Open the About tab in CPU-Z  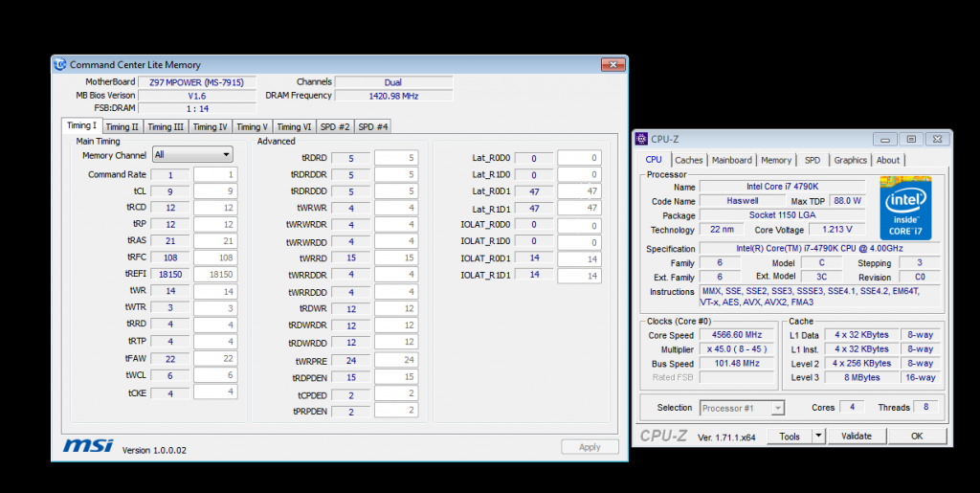[888, 160]
